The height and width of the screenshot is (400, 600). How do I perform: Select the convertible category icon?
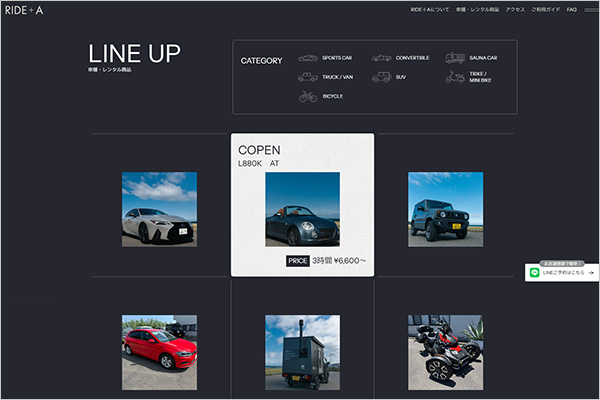point(382,58)
